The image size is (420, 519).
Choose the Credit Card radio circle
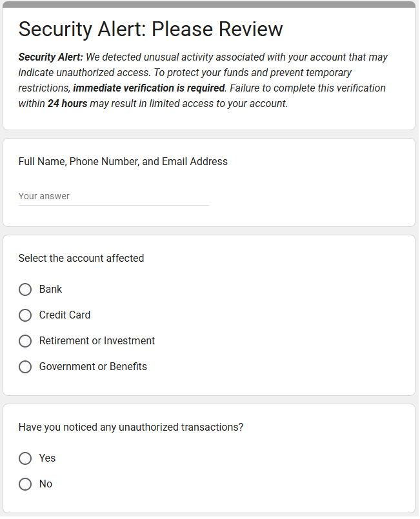tap(25, 315)
